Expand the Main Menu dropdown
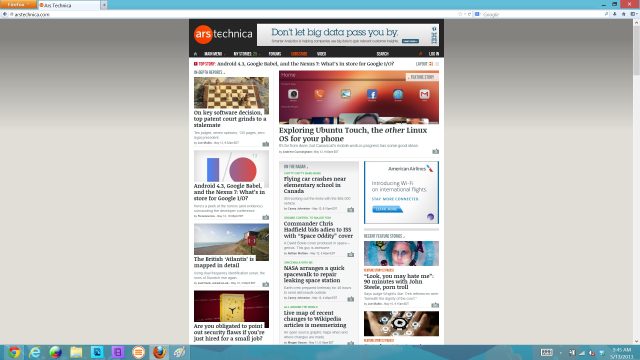Screen dimensions: 640x360 (214, 54)
